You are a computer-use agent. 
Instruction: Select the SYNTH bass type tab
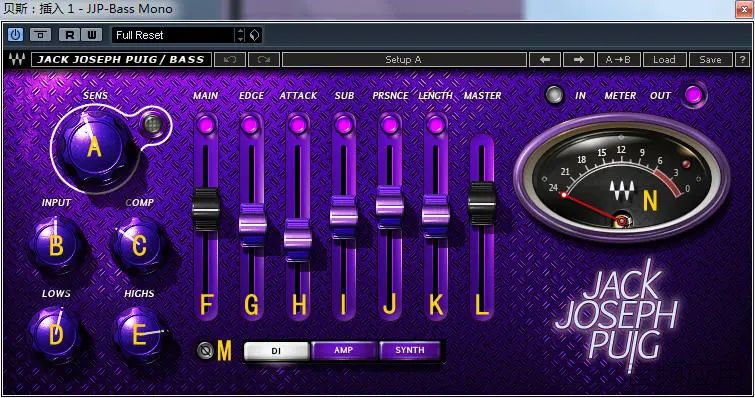[x=410, y=350]
